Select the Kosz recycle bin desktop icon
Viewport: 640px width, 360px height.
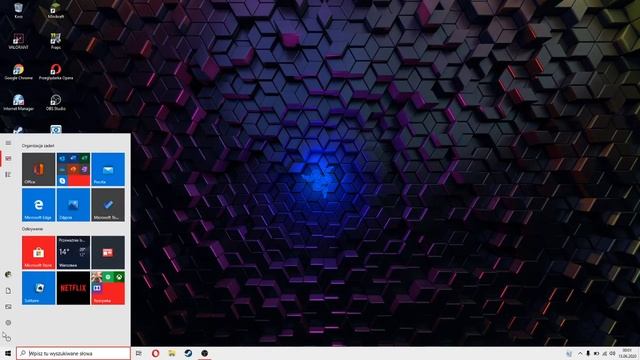18,10
